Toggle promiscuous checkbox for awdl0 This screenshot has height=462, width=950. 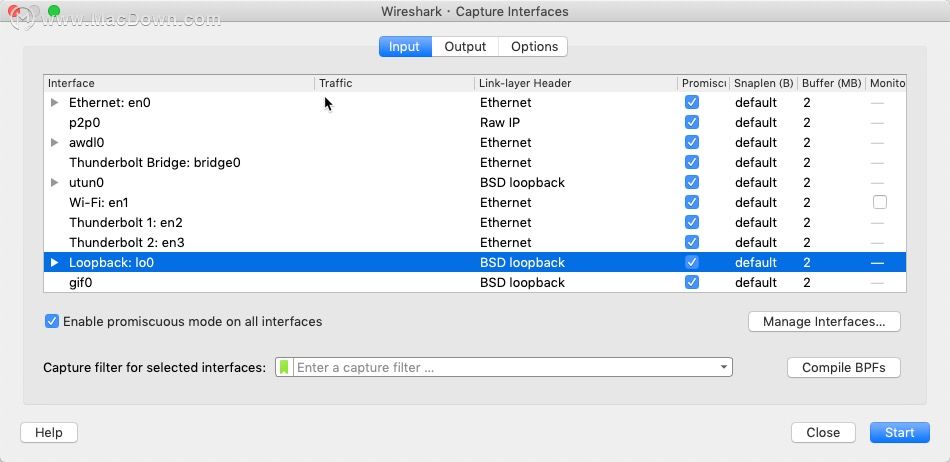click(x=692, y=142)
